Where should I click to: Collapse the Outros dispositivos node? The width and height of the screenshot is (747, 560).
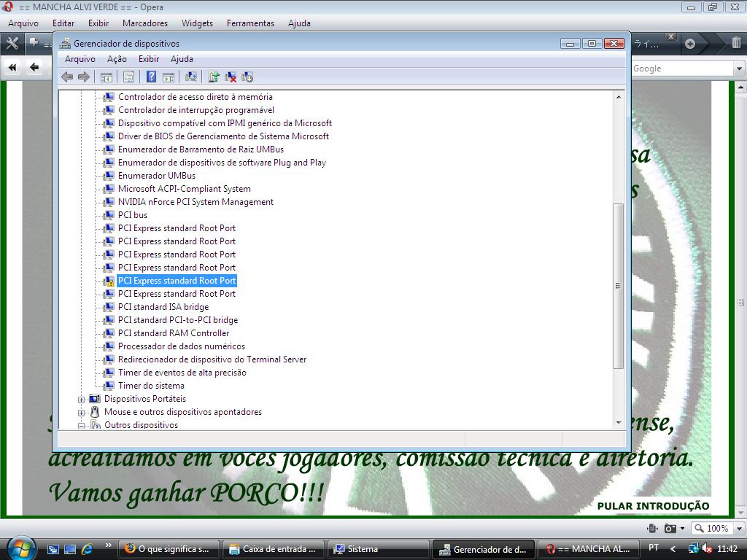coord(82,426)
